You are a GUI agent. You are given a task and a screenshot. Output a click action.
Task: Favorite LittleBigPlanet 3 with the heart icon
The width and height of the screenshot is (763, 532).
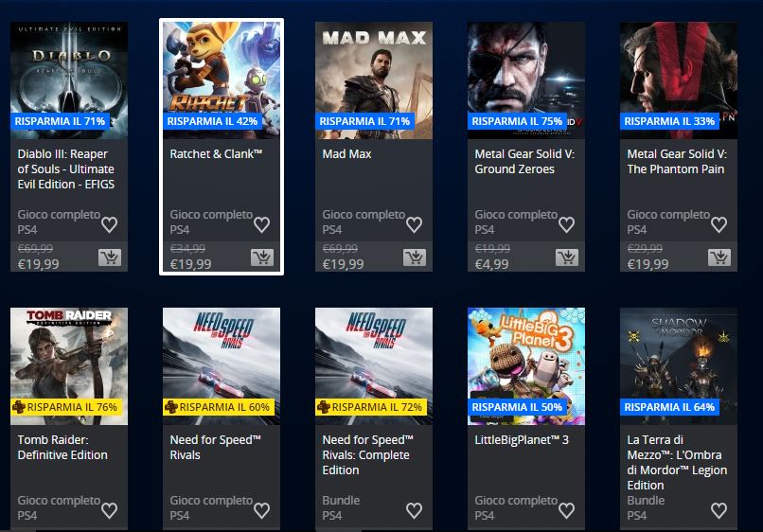566,510
